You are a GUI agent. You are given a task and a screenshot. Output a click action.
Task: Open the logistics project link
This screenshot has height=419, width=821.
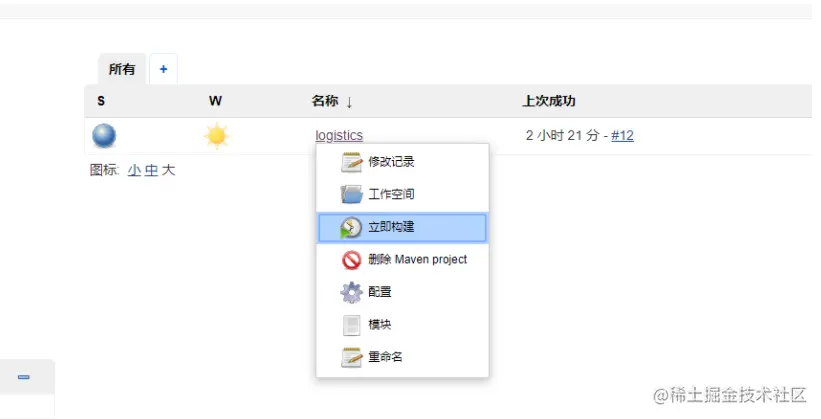point(339,135)
